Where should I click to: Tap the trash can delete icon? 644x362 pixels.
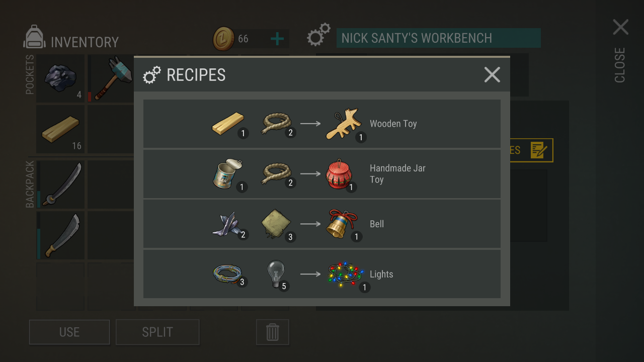(273, 332)
